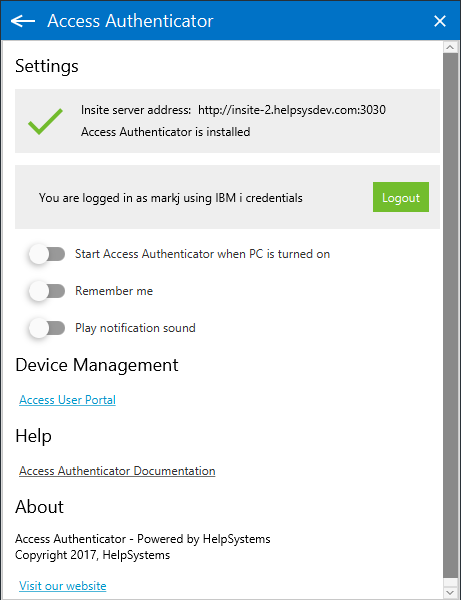
Task: Click the Play notification sound label
Action: pos(135,328)
